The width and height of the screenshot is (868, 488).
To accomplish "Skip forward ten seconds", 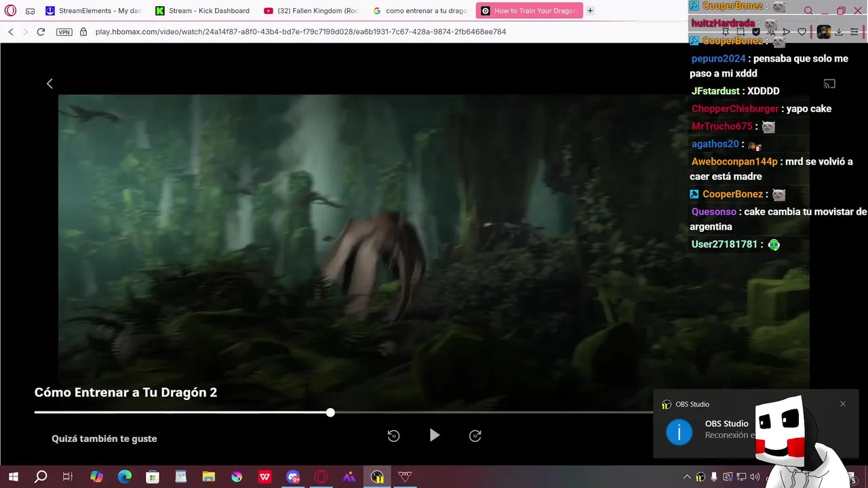I will click(x=475, y=436).
